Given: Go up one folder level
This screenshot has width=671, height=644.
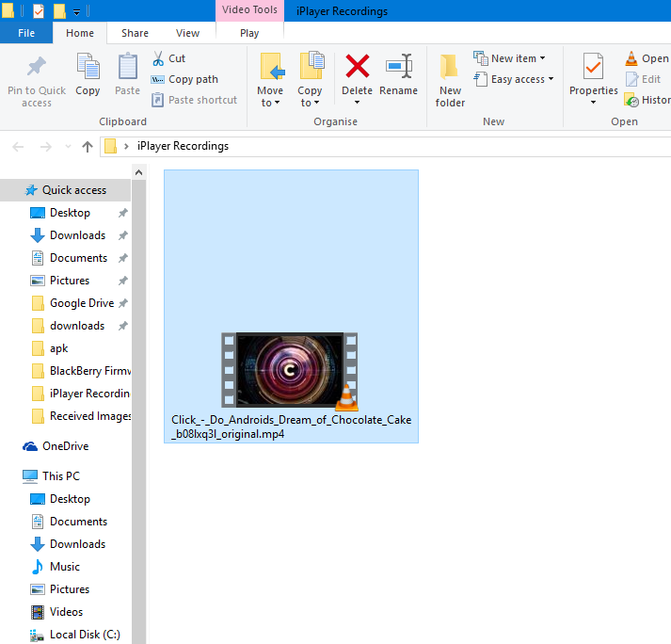Looking at the screenshot, I should pyautogui.click(x=88, y=147).
